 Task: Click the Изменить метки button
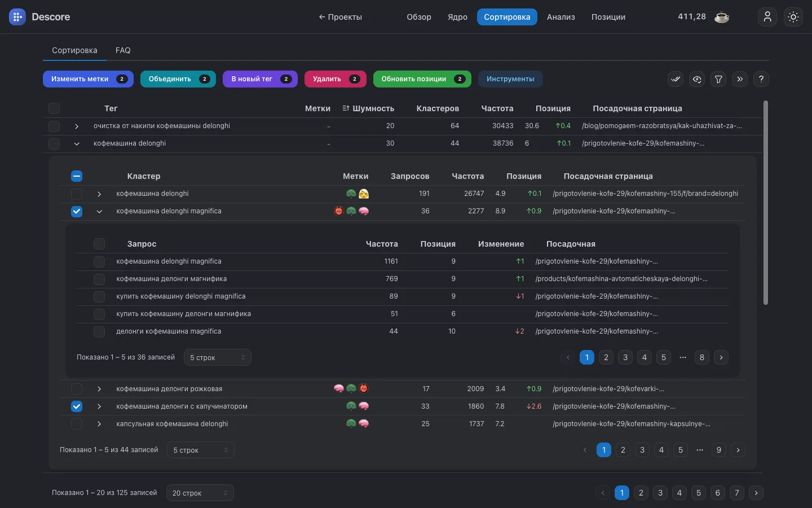tap(88, 79)
